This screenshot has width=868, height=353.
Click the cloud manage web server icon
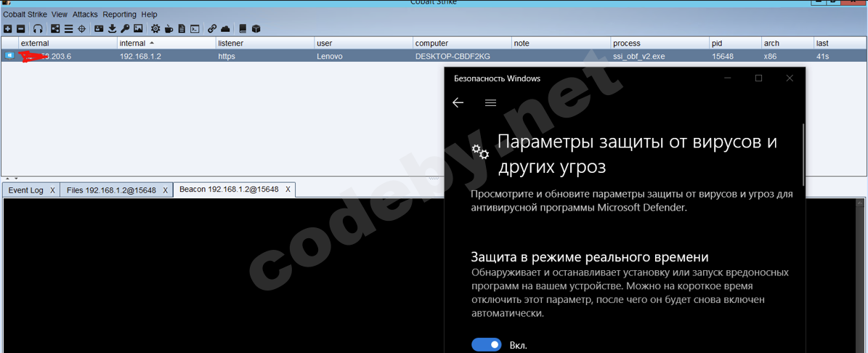point(225,28)
